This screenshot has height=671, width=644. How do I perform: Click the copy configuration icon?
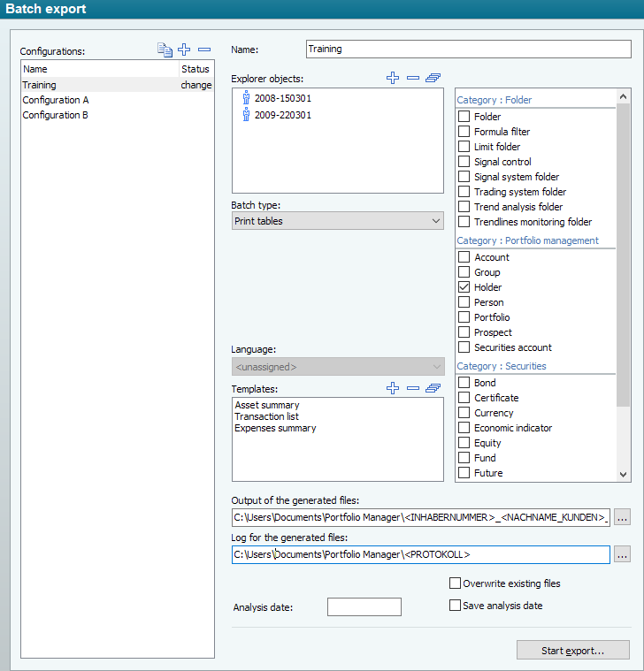pos(165,50)
